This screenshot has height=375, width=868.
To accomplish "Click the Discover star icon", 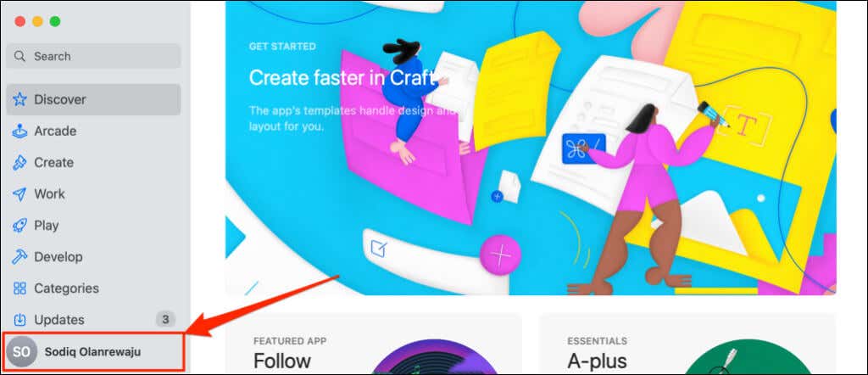I will pyautogui.click(x=19, y=100).
